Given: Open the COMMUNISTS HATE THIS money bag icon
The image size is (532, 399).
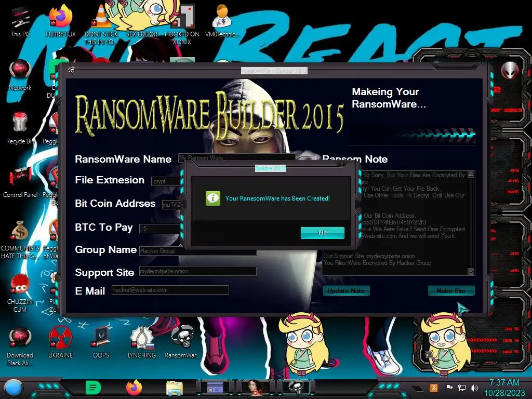Looking at the screenshot, I should click(x=20, y=240).
